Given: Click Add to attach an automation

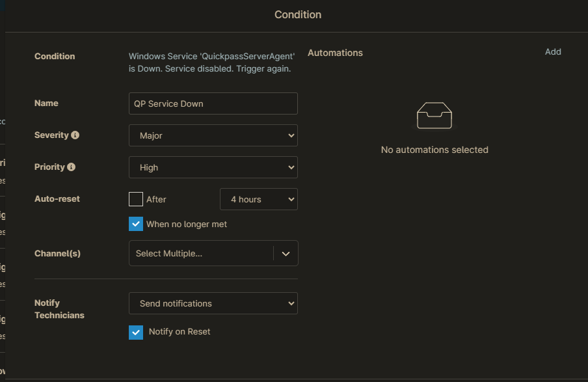Looking at the screenshot, I should [553, 51].
